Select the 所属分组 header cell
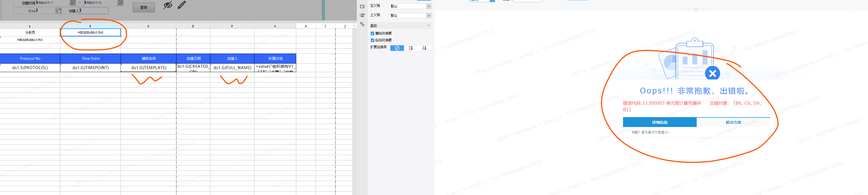The height and width of the screenshot is (195, 868). pos(275,58)
